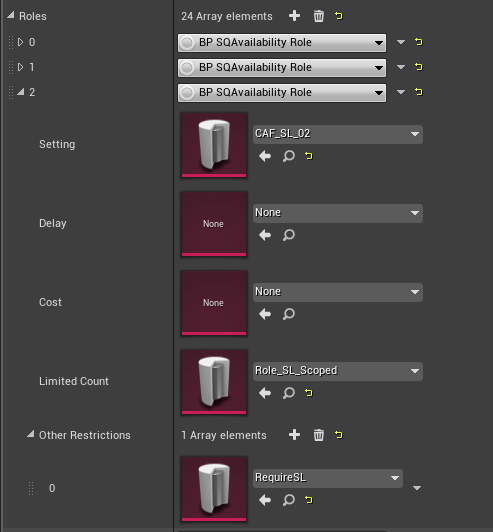Add a new element to Roles array
The image size is (493, 532).
[294, 16]
